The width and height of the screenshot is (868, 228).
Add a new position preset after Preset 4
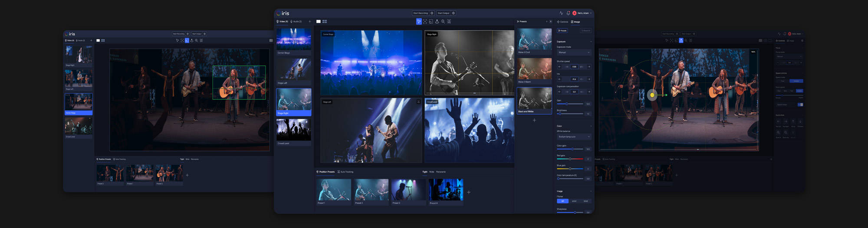469,192
